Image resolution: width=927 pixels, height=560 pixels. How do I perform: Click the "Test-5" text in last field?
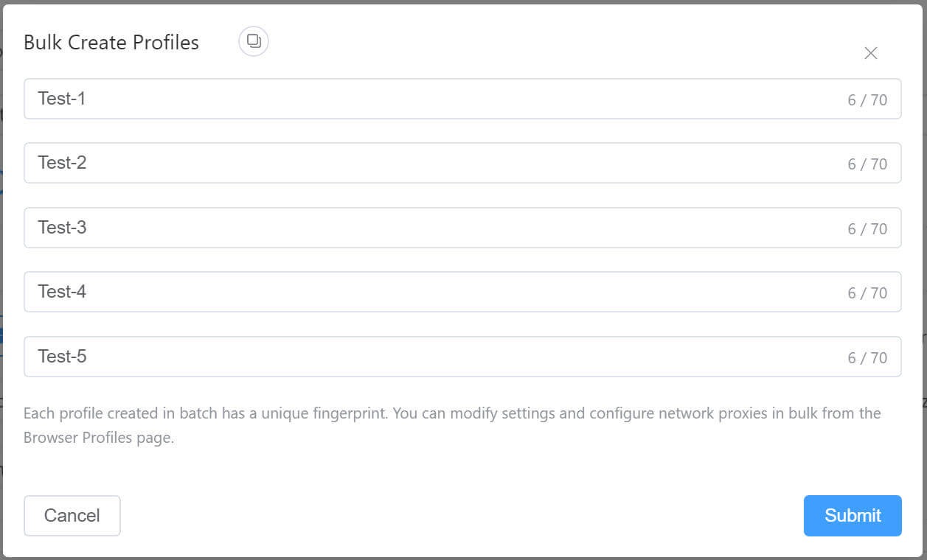tap(62, 357)
